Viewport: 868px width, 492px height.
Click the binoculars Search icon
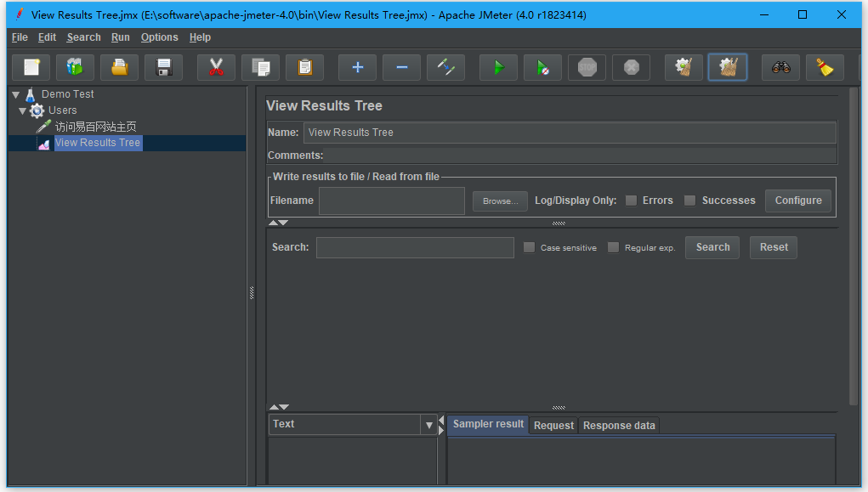click(780, 67)
